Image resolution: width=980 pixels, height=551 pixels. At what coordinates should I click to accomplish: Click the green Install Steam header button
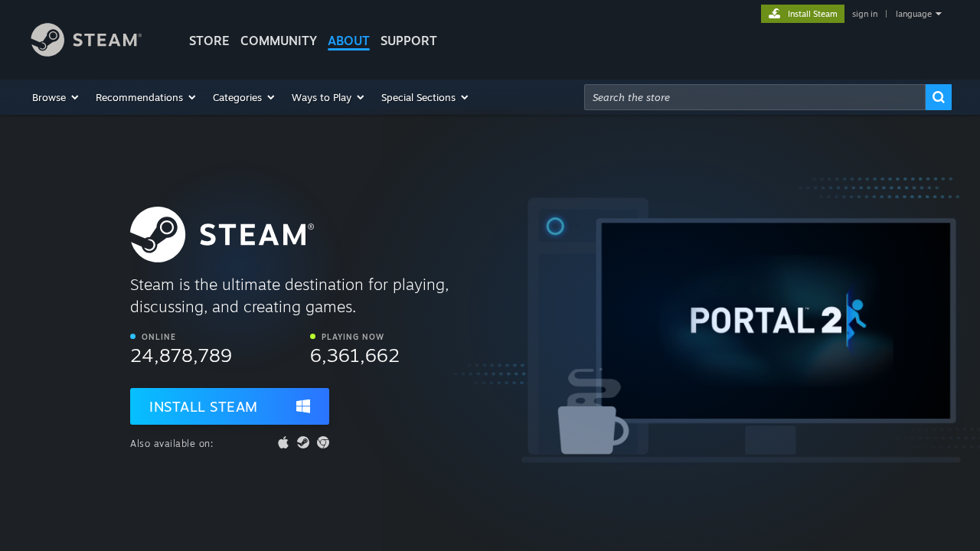point(802,14)
